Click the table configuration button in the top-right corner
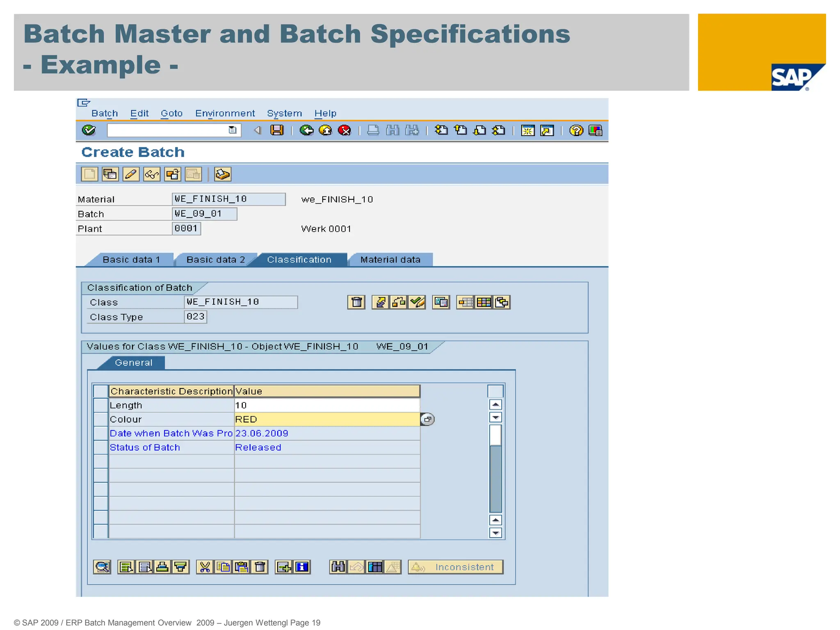Image resolution: width=840 pixels, height=630 pixels. [495, 391]
